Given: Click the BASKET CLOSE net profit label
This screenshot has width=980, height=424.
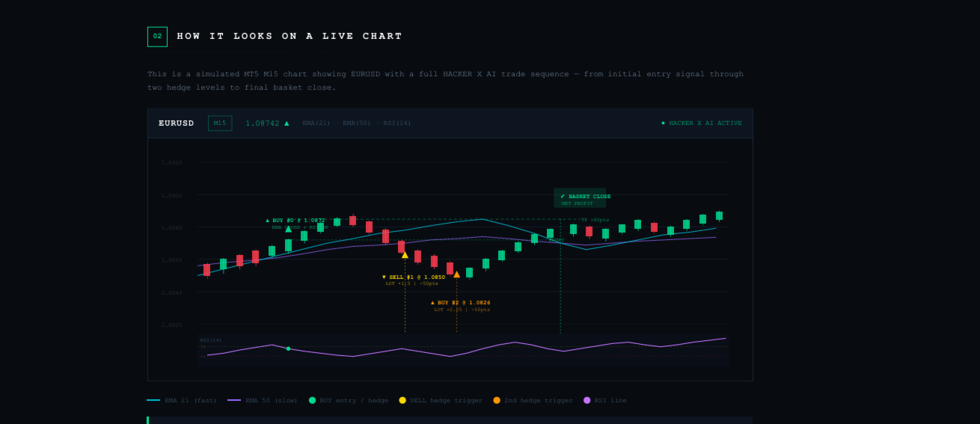Looking at the screenshot, I should [580, 198].
